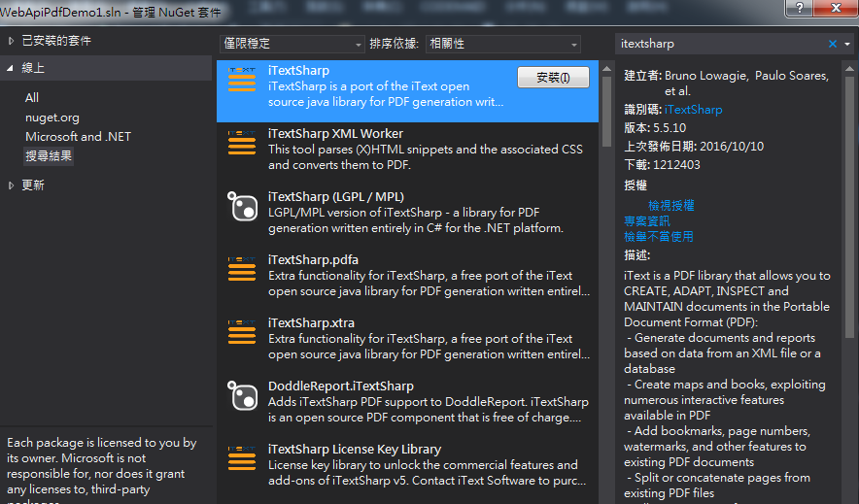Click the results list scroll up arrow

coord(606,69)
